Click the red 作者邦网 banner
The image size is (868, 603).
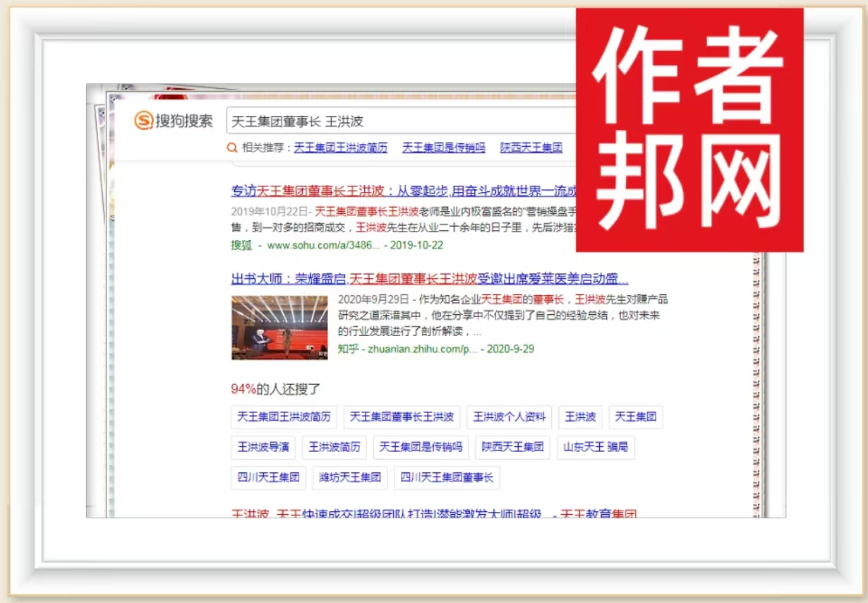tap(689, 130)
